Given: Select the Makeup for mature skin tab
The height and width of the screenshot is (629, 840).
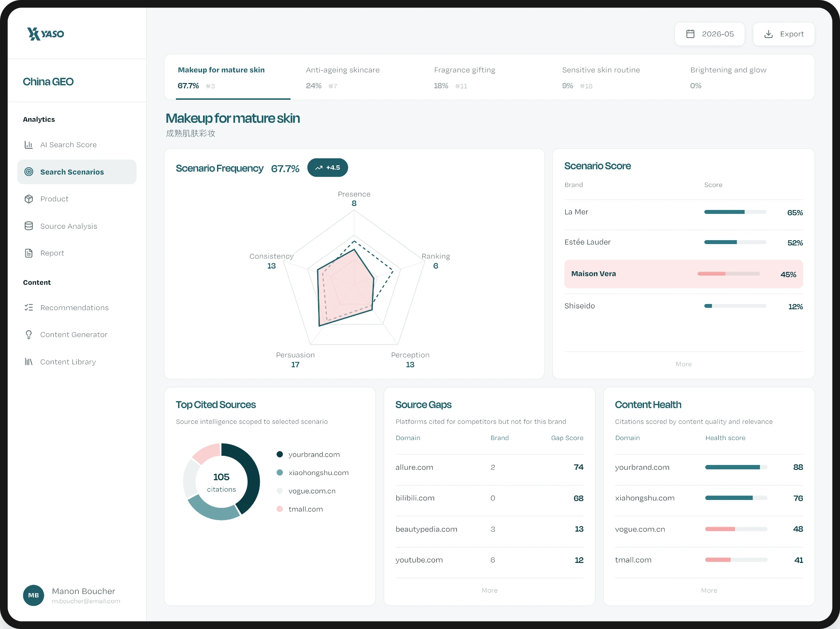Looking at the screenshot, I should point(233,77).
